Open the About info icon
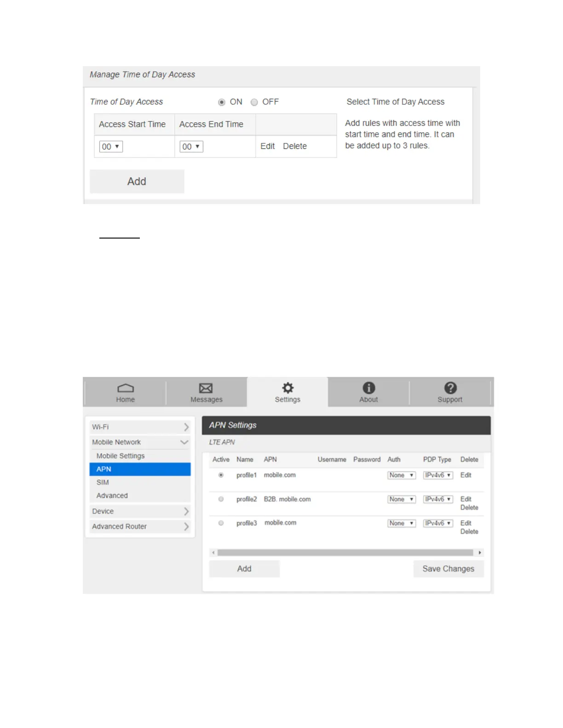Screen dimensions: 563x728 [x=369, y=388]
